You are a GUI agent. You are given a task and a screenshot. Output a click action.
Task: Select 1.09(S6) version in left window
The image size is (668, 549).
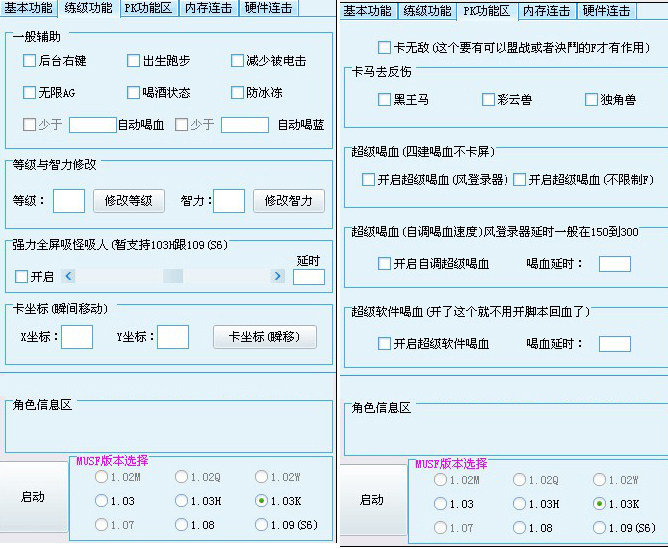261,524
